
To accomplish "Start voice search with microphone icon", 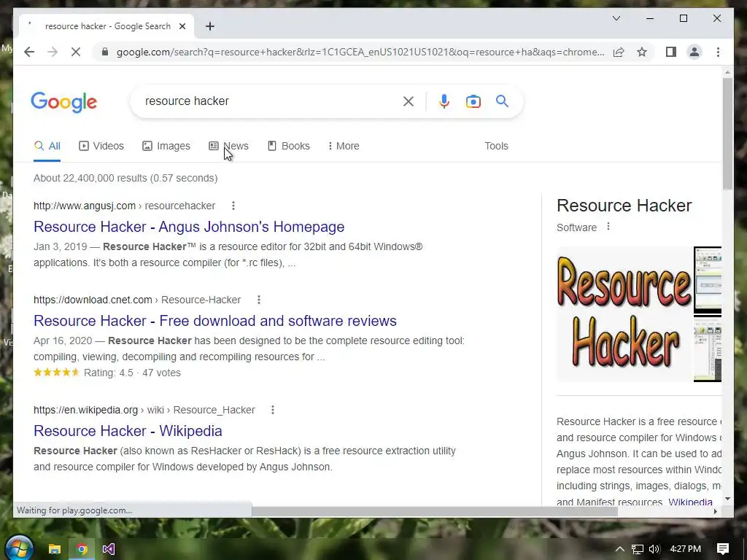I will (x=444, y=101).
